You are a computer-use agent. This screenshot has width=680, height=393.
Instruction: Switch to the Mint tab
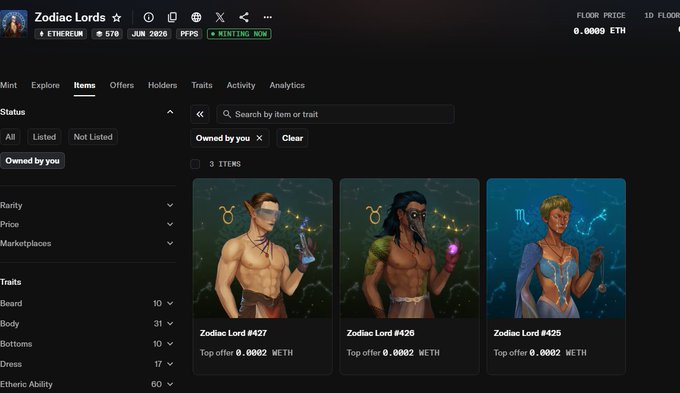[x=8, y=85]
